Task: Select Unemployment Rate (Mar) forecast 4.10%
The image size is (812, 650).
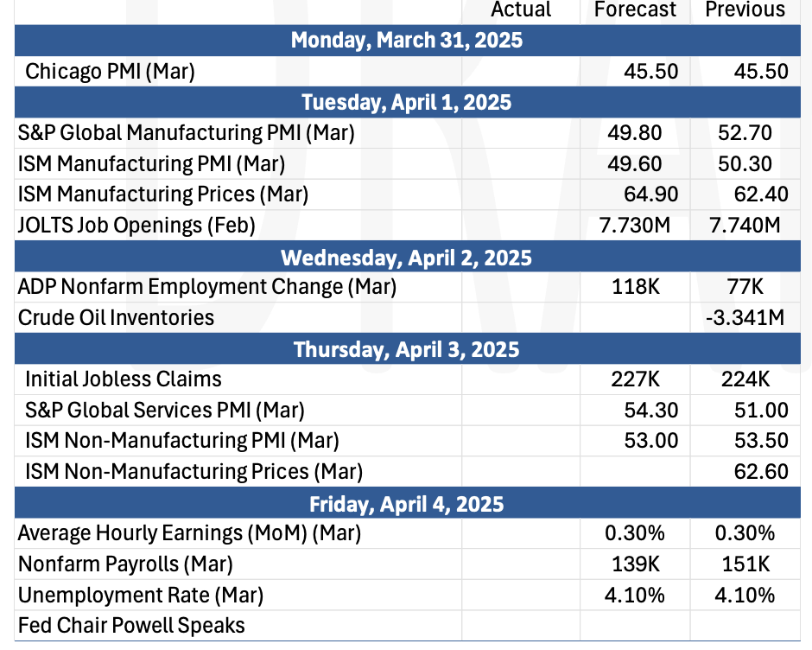Action: point(634,595)
